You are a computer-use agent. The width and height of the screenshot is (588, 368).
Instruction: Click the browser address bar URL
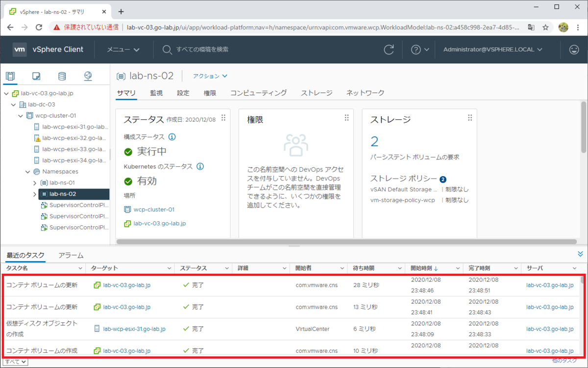click(x=322, y=27)
